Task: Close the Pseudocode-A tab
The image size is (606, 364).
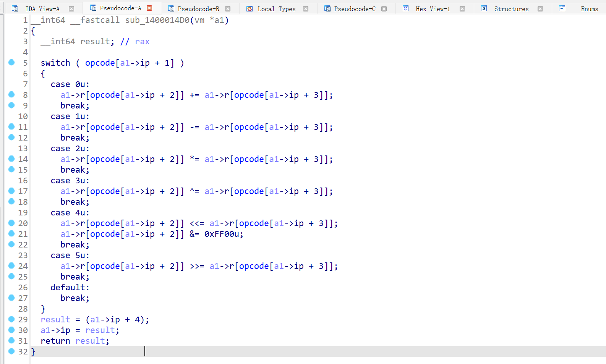Action: coord(150,8)
